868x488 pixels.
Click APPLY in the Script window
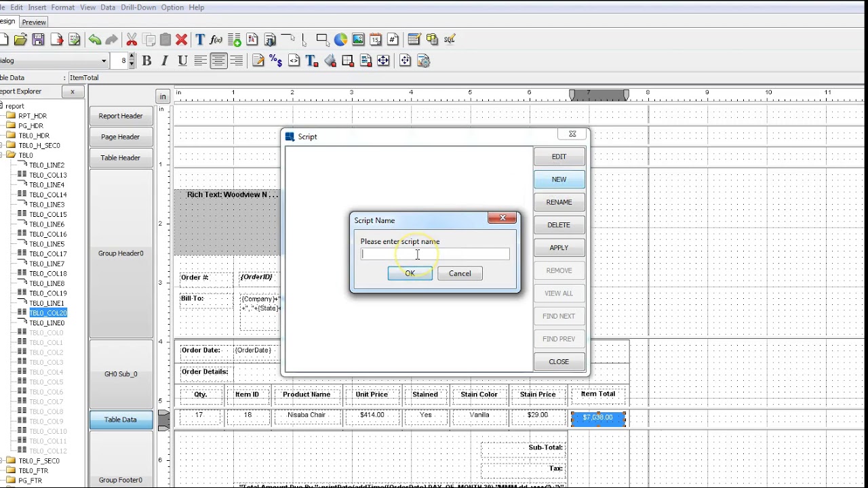(559, 247)
